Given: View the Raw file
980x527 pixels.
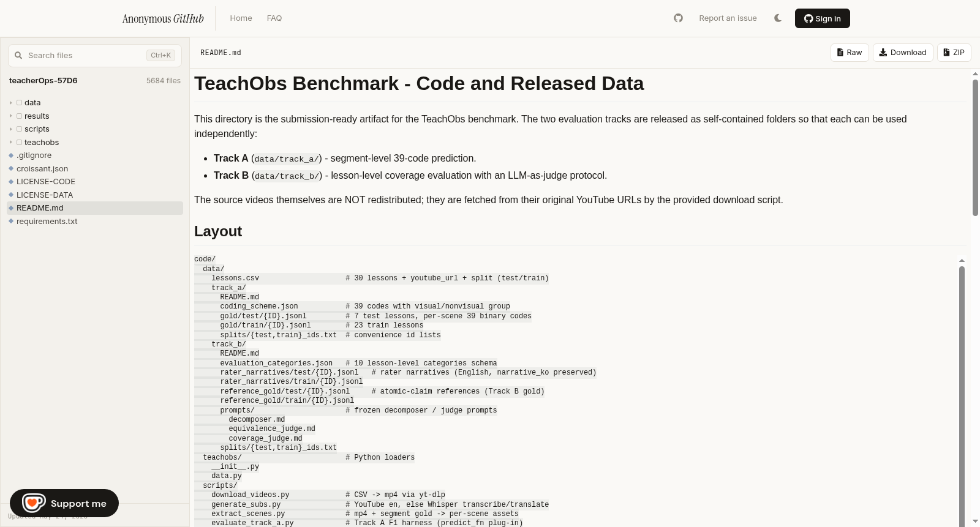Looking at the screenshot, I should tap(850, 53).
